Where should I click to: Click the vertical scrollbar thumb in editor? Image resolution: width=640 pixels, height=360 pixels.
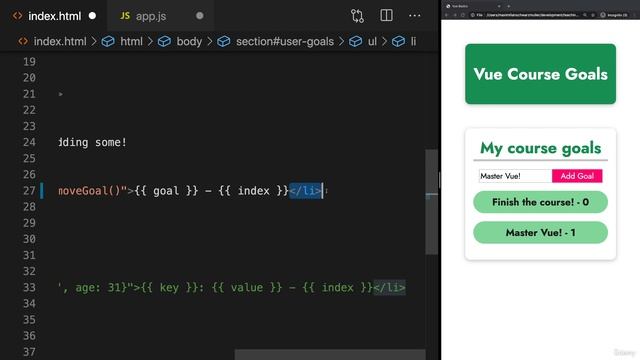pyautogui.click(x=431, y=202)
